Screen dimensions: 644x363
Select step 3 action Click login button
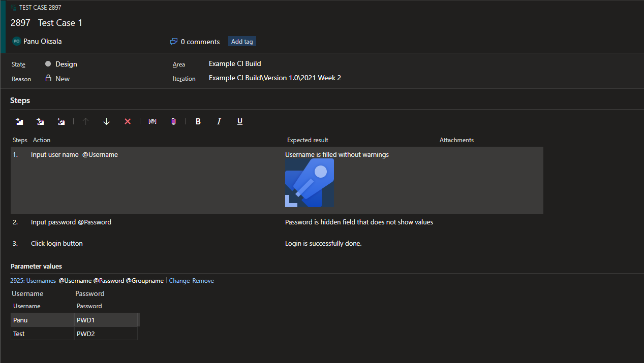tap(57, 244)
